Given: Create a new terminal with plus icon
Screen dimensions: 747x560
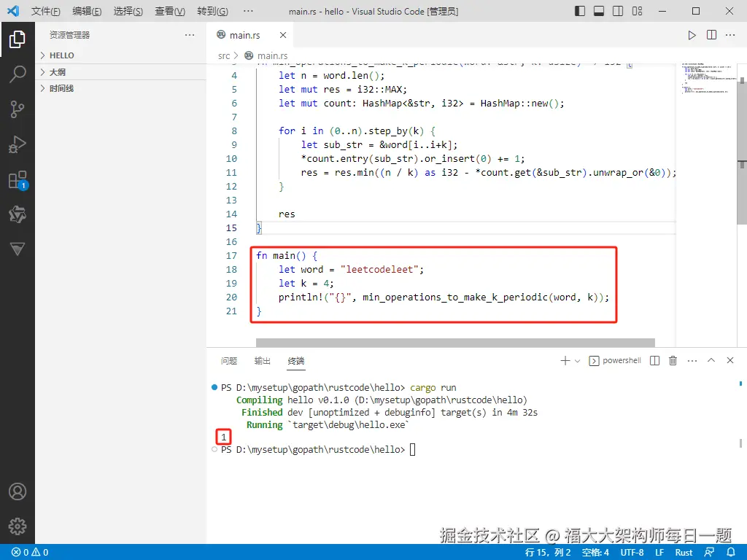Looking at the screenshot, I should click(565, 360).
